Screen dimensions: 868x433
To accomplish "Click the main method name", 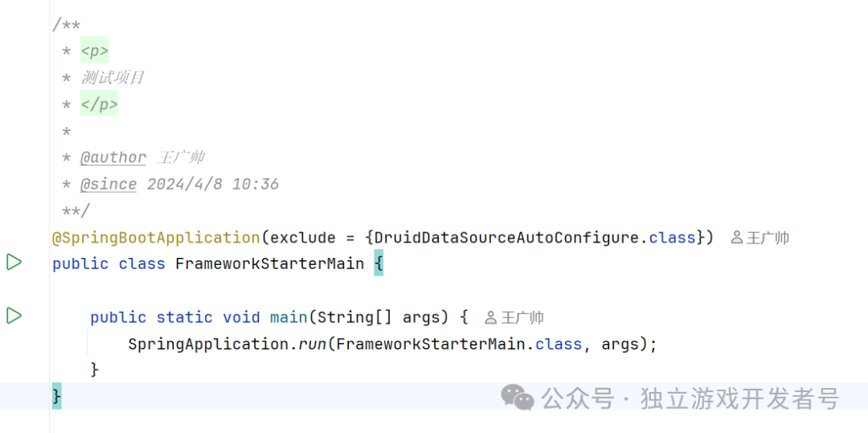I will [x=289, y=317].
